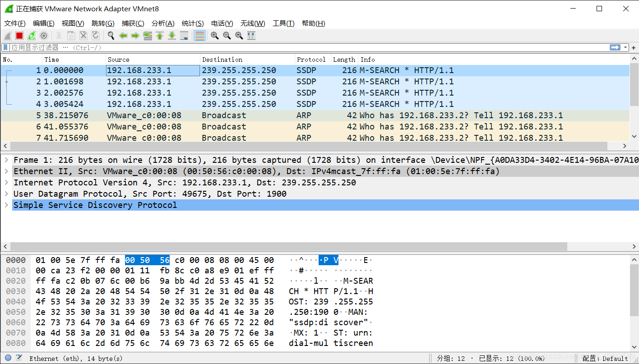This screenshot has width=639, height=364.
Task: Sort by Protocol column header
Action: [x=313, y=60]
